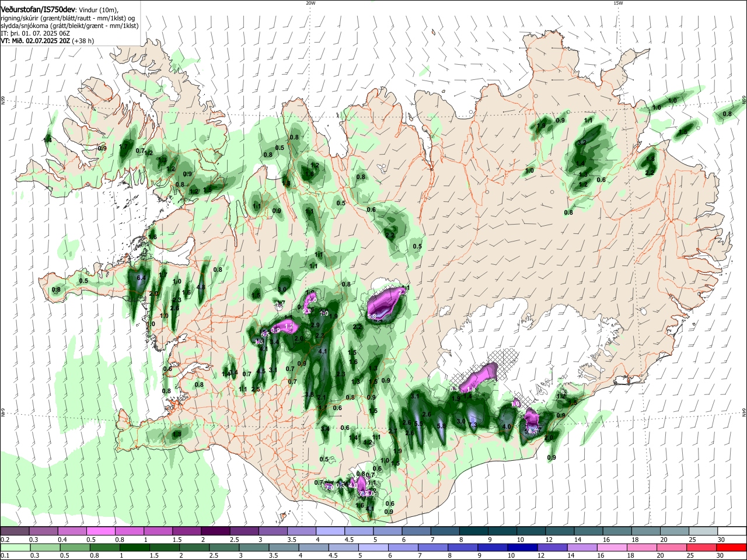Click the 3.2 precipitation value in northeast
747x560 pixels.
coord(582,143)
